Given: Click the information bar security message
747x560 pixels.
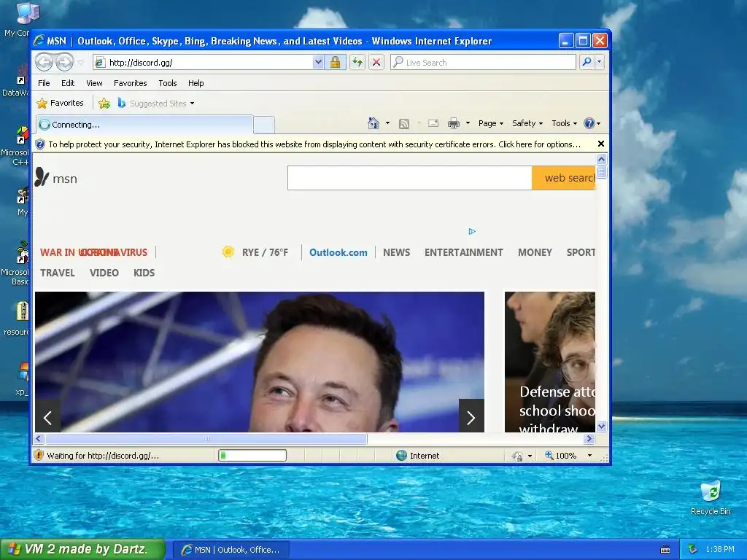Looking at the screenshot, I should 314,144.
